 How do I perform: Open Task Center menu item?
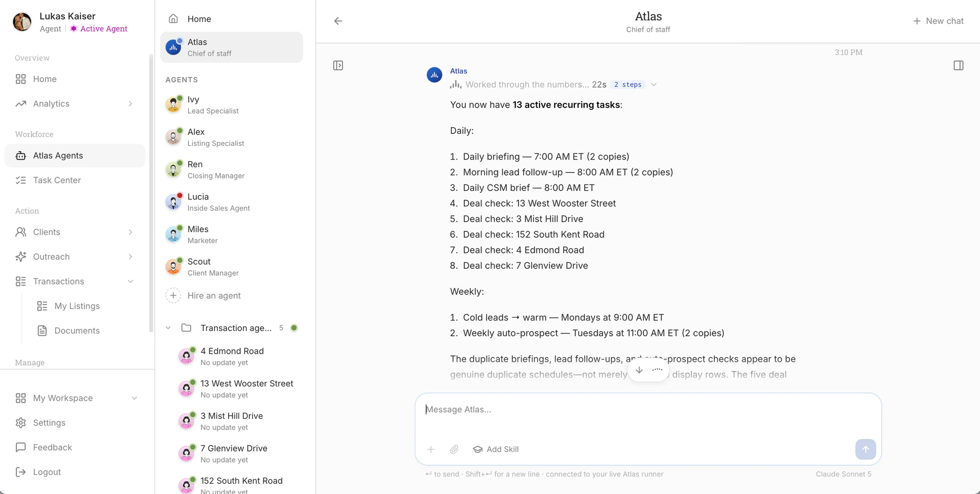point(75,180)
